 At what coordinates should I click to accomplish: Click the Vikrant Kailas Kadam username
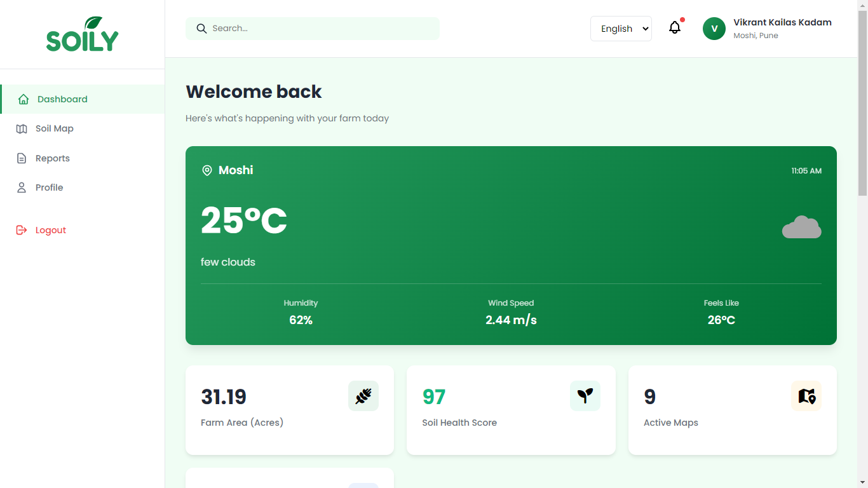782,22
